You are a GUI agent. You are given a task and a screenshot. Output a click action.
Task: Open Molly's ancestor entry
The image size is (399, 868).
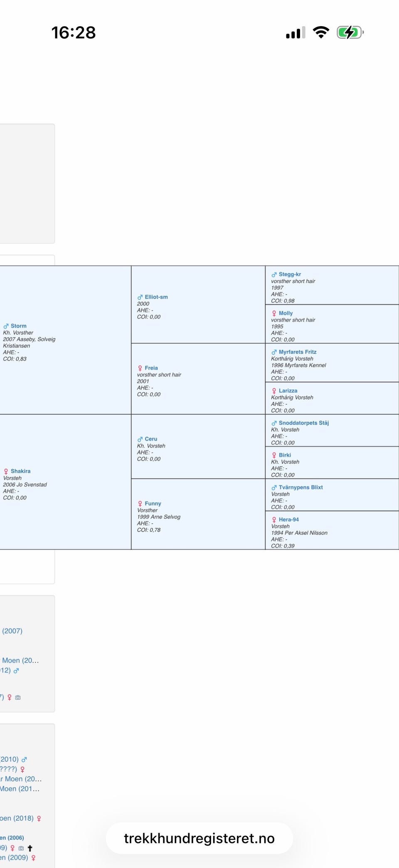(286, 313)
